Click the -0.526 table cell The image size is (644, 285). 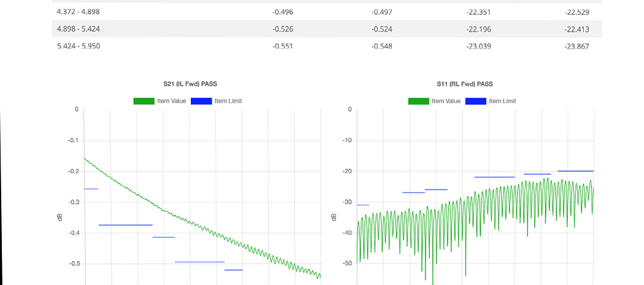[282, 29]
